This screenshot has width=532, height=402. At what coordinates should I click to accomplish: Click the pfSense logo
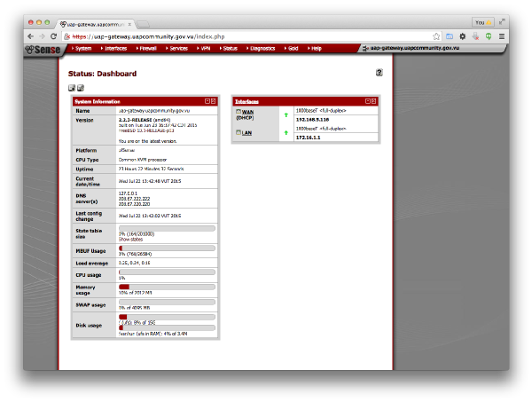pyautogui.click(x=43, y=50)
